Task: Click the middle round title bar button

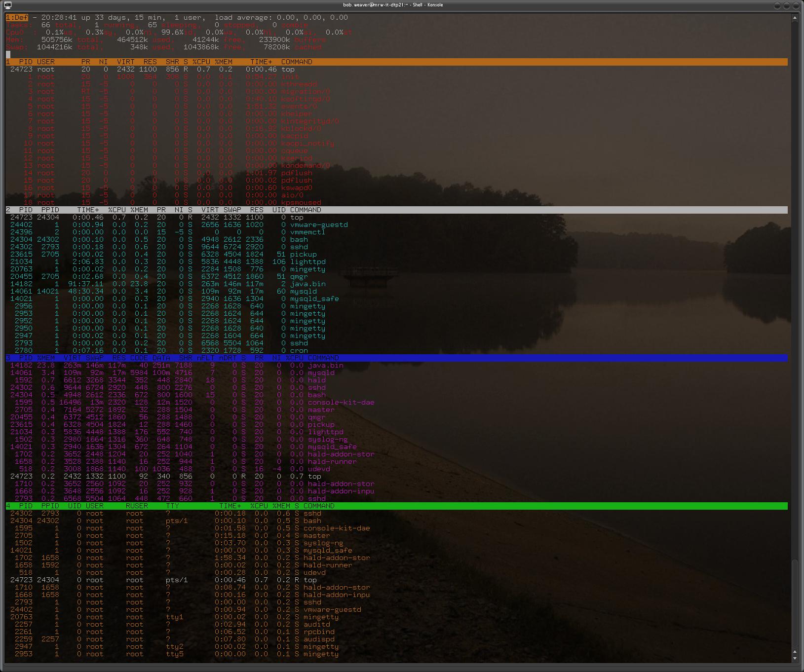Action: [x=787, y=5]
